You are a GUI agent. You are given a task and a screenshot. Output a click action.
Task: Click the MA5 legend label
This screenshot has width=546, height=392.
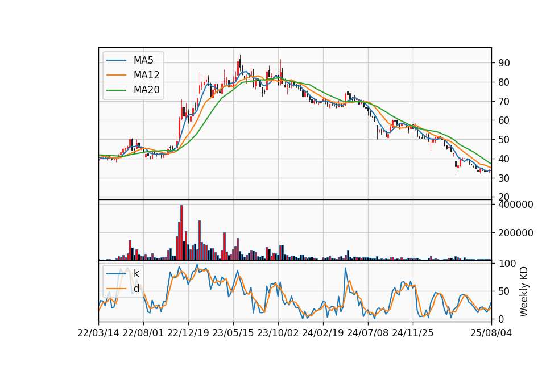coord(143,60)
